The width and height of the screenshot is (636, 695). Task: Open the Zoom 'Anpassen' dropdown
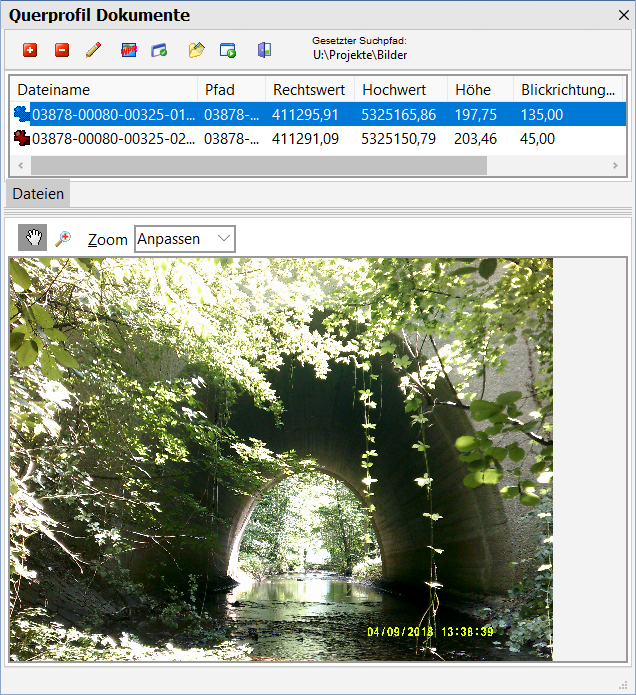[x=185, y=239]
